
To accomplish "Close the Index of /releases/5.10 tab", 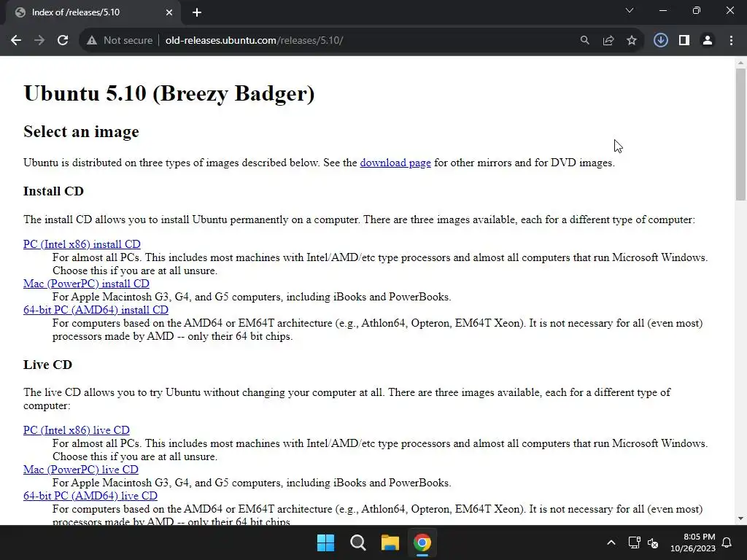I will click(x=169, y=12).
